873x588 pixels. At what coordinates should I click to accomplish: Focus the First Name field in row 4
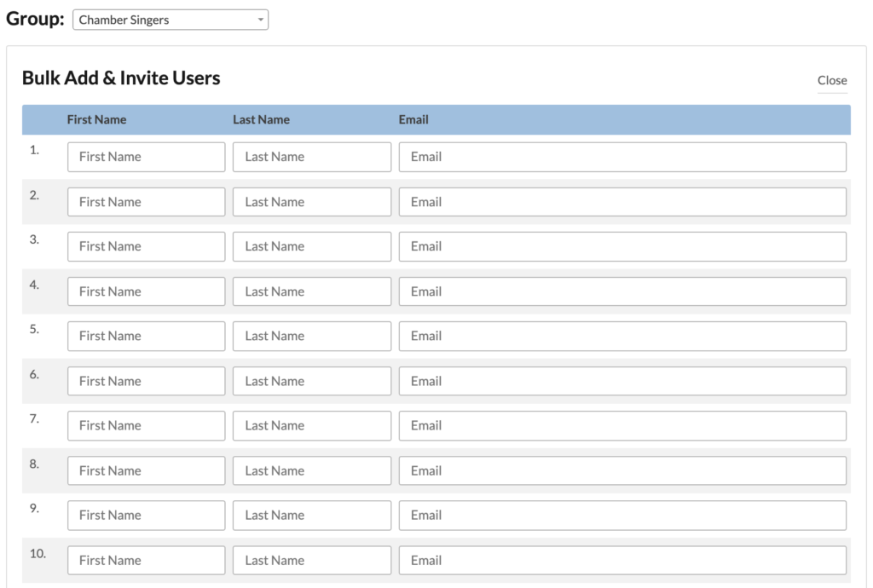(x=146, y=291)
